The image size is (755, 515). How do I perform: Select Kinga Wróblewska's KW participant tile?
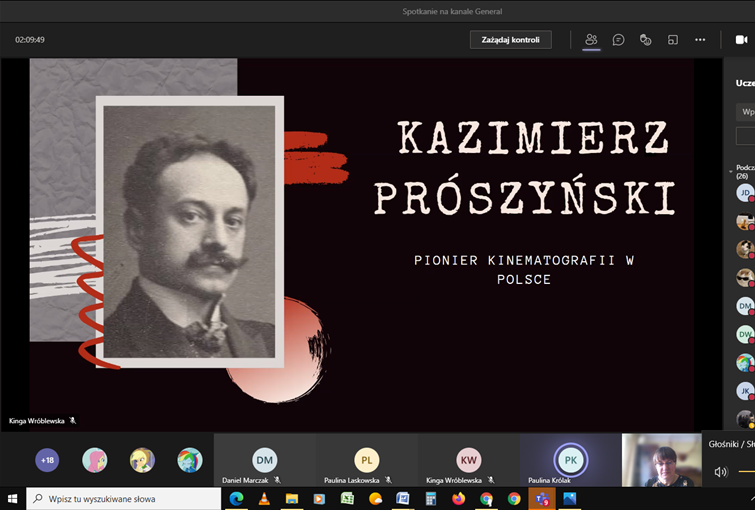[x=469, y=460]
